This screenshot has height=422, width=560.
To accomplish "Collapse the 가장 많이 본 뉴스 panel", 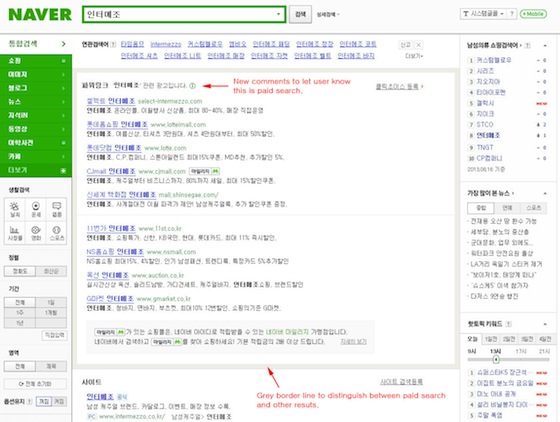I will 545,194.
